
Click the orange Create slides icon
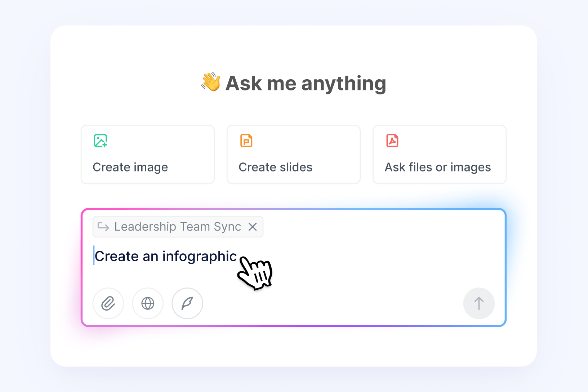coord(246,141)
